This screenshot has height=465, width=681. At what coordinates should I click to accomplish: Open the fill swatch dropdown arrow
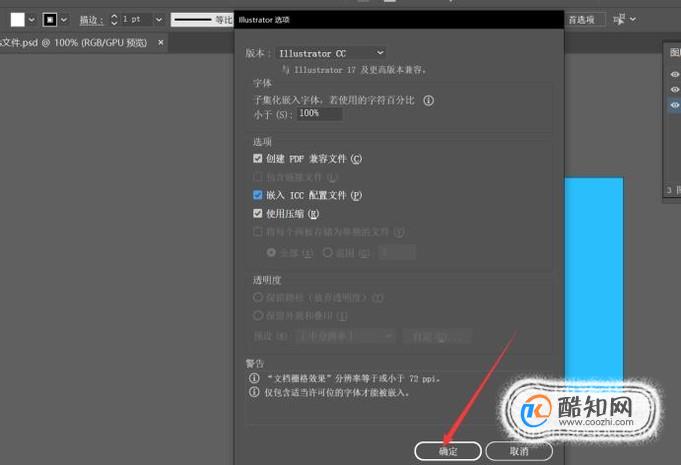pyautogui.click(x=31, y=20)
